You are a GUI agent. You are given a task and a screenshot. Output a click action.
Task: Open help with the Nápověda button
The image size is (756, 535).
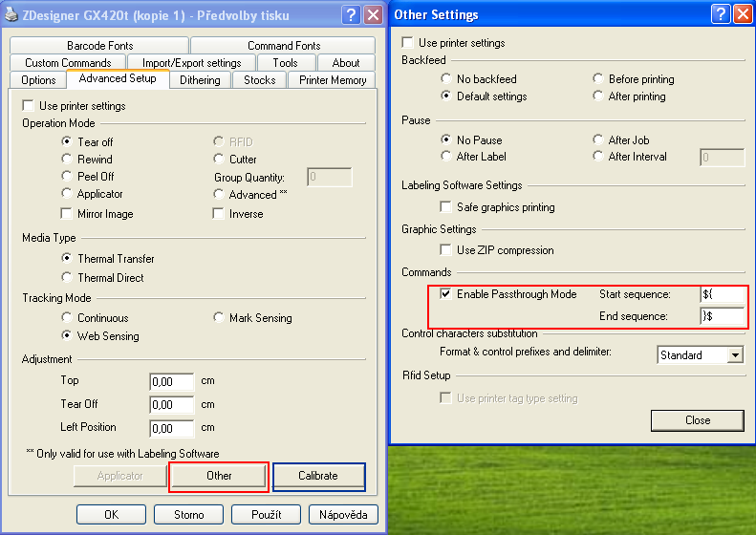click(343, 515)
